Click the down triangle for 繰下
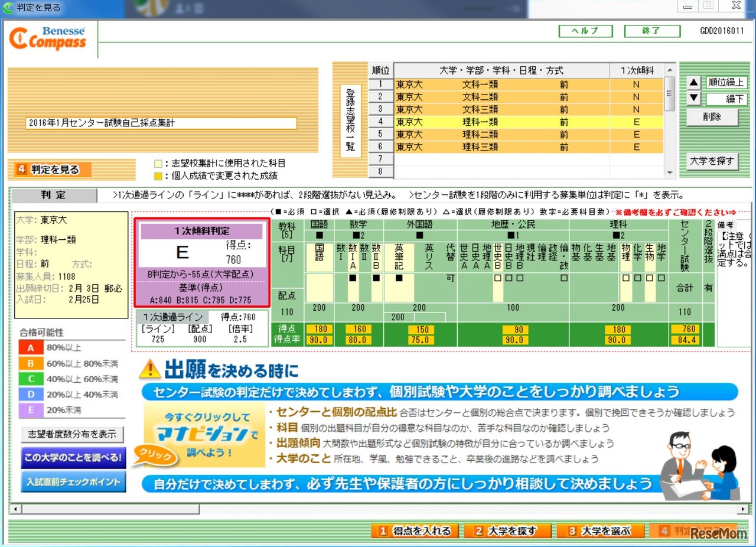This screenshot has width=756, height=547. 695,99
